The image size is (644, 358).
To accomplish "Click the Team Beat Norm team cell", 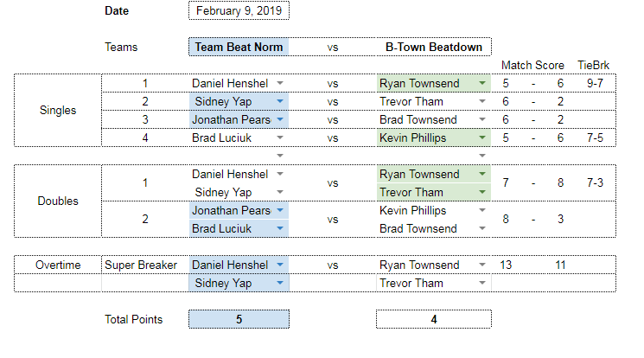I will pyautogui.click(x=239, y=47).
